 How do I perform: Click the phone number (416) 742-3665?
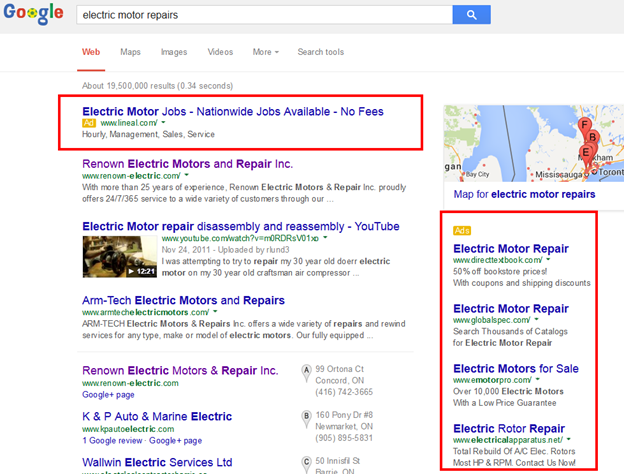[344, 392]
